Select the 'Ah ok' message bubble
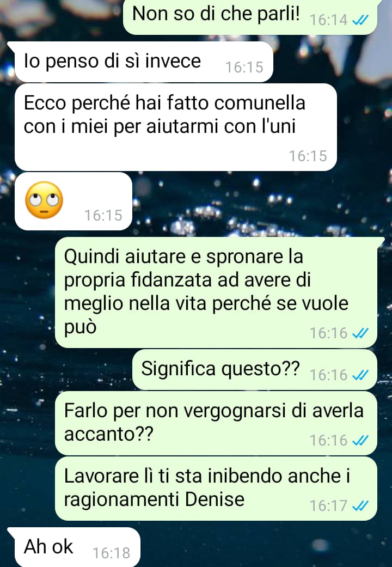 pyautogui.click(x=73, y=547)
